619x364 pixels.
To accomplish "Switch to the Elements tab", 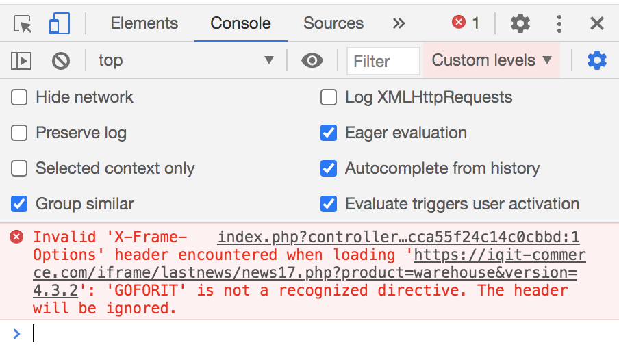I will coord(144,24).
